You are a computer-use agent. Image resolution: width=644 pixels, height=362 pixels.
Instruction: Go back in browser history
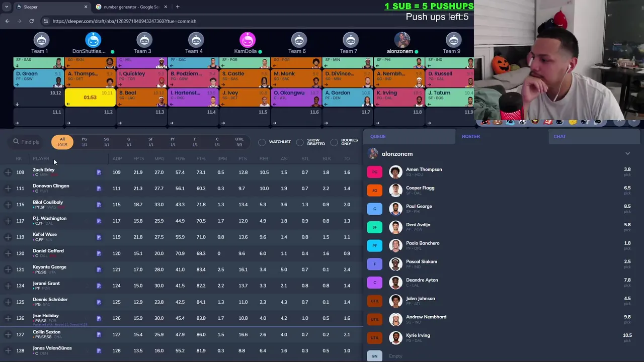tap(7, 21)
